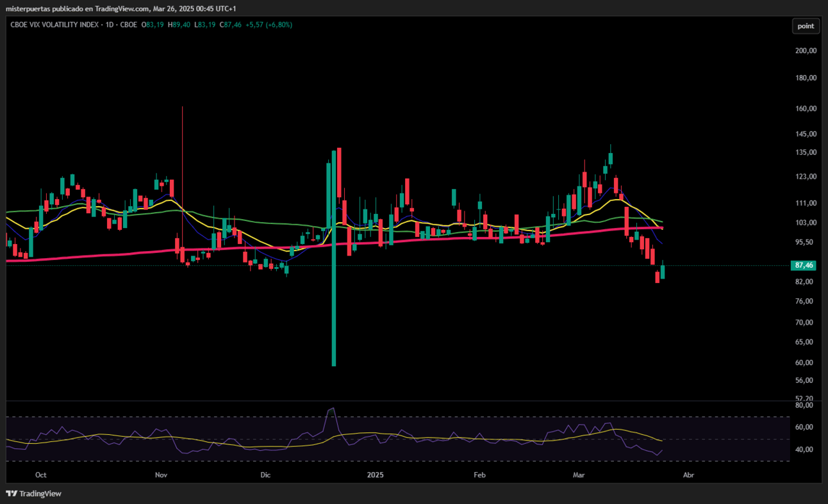
Task: Click the 82,00 price axis label
Action: pyautogui.click(x=806, y=282)
